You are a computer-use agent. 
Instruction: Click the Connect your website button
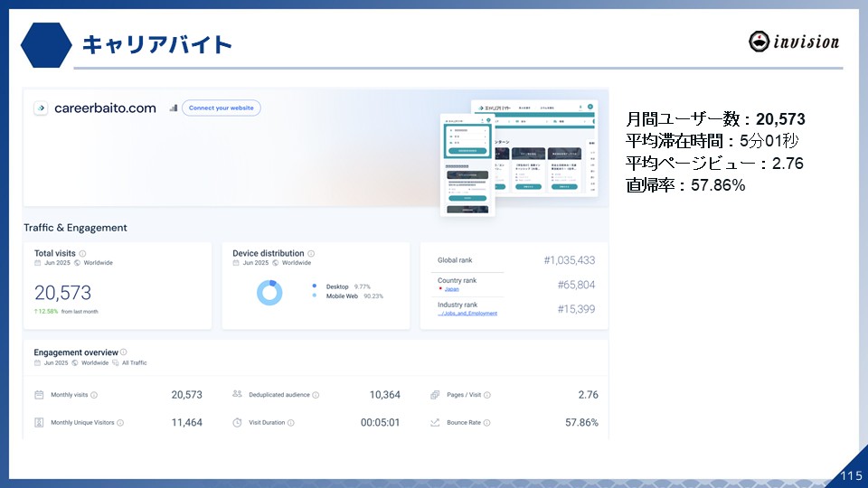pyautogui.click(x=221, y=108)
